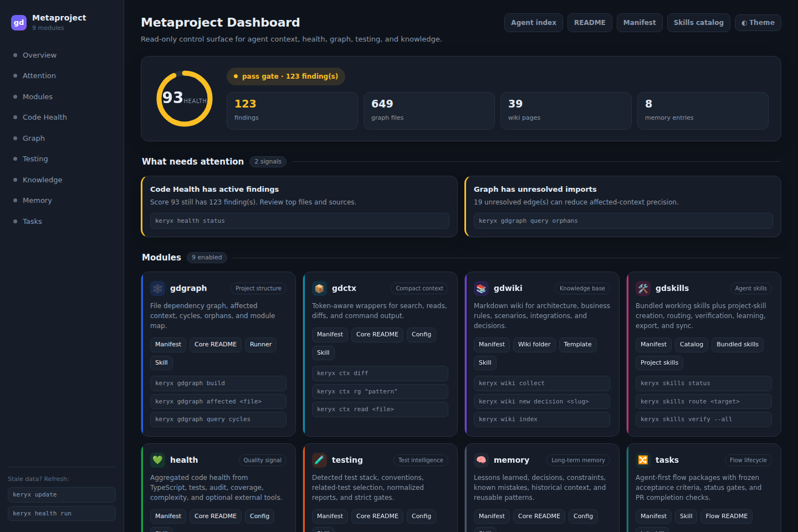The height and width of the screenshot is (532, 798).
Task: Select Code Health in the sidebar
Action: click(62, 117)
